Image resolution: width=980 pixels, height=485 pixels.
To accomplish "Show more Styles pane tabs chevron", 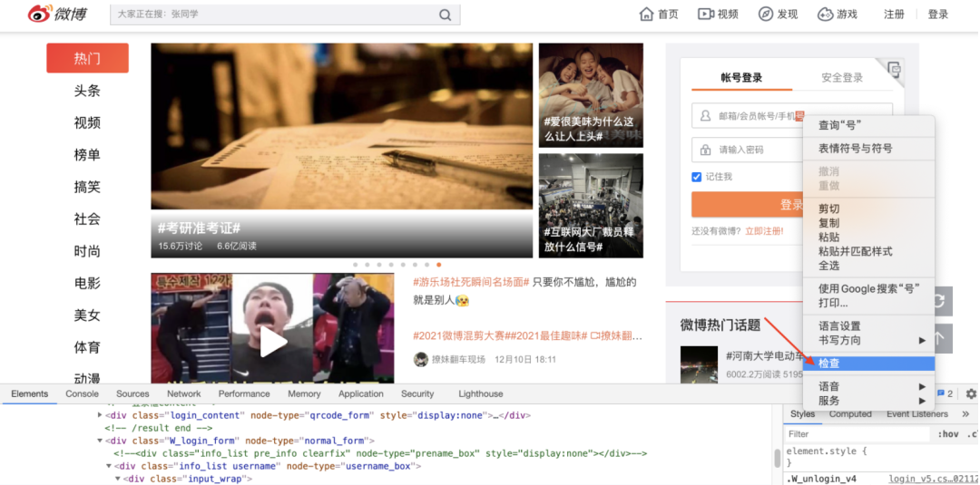I will pos(965,414).
